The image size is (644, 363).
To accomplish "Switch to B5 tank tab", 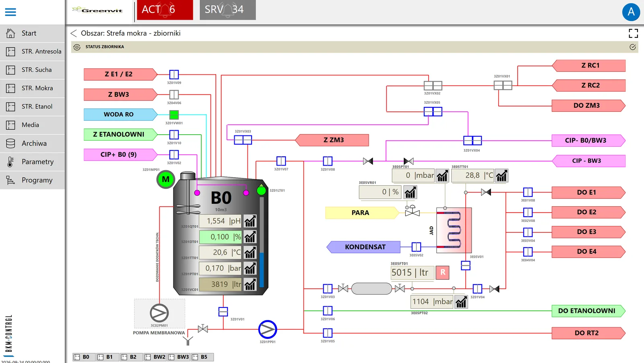I will (x=202, y=357).
